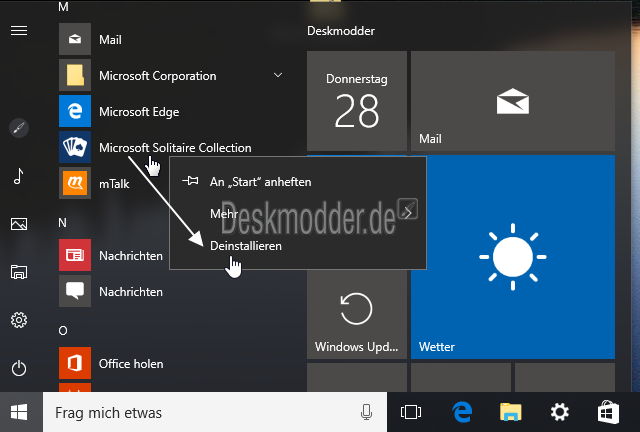Launch Microsoft Edge from app list
The width and height of the screenshot is (640, 432).
[x=176, y=111]
